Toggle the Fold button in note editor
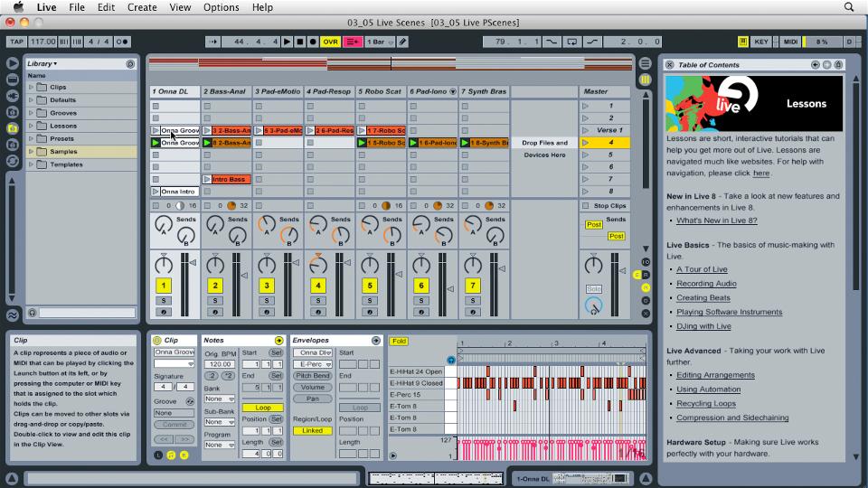Screen dimensions: 868x488 click(399, 341)
